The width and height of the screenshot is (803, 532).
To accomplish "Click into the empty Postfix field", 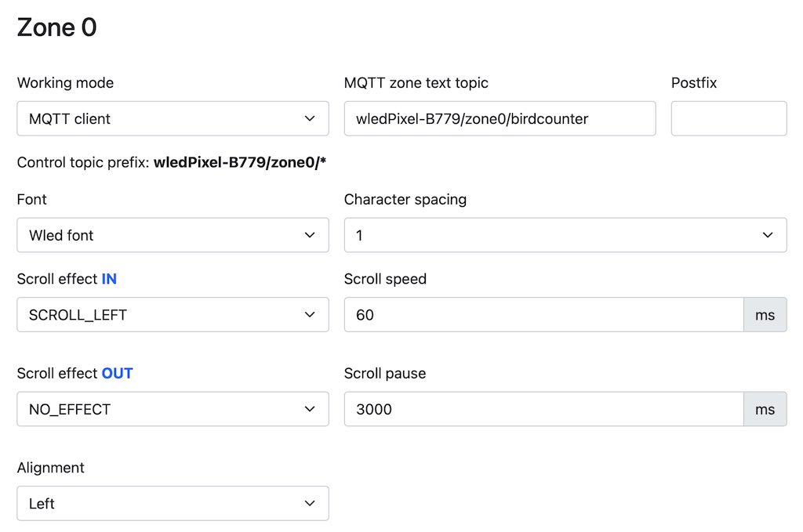I will coord(729,118).
